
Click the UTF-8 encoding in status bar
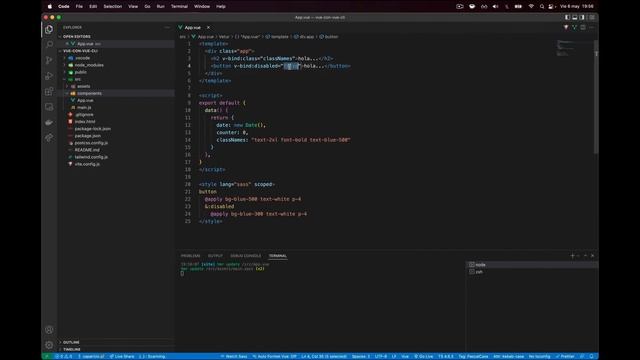pos(380,356)
